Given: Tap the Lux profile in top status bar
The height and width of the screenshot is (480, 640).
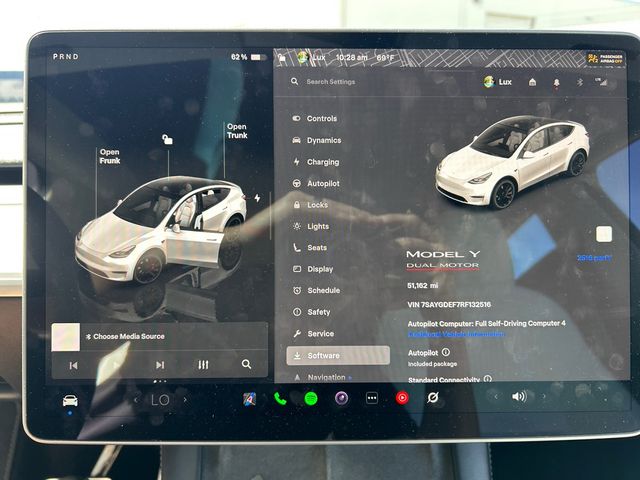Looking at the screenshot, I should tap(311, 58).
